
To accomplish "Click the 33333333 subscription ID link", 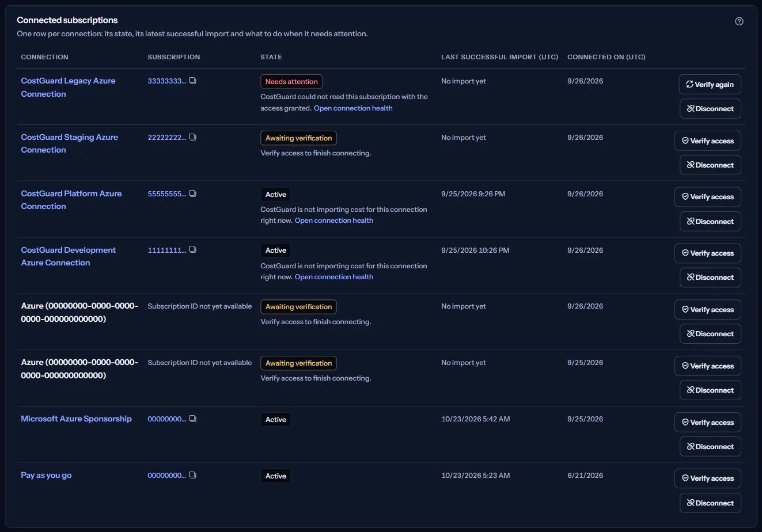I will point(166,81).
